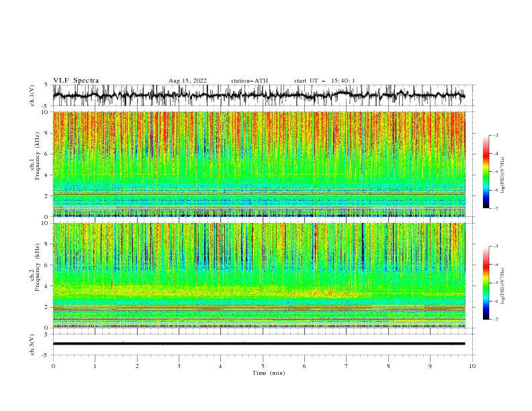Image resolution: width=532 pixels, height=411 pixels.
Task: Click the ch.1 color bar log(PSD) label
Action: [x=503, y=175]
